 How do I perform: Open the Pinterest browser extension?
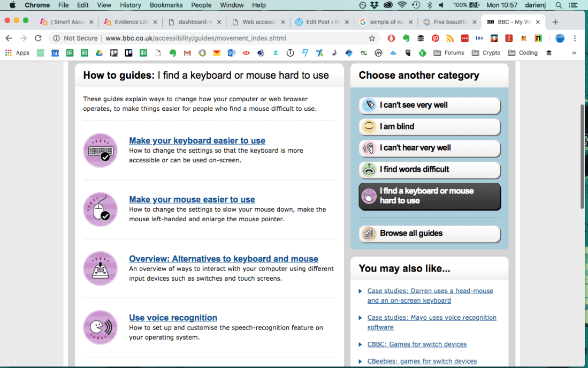437,39
